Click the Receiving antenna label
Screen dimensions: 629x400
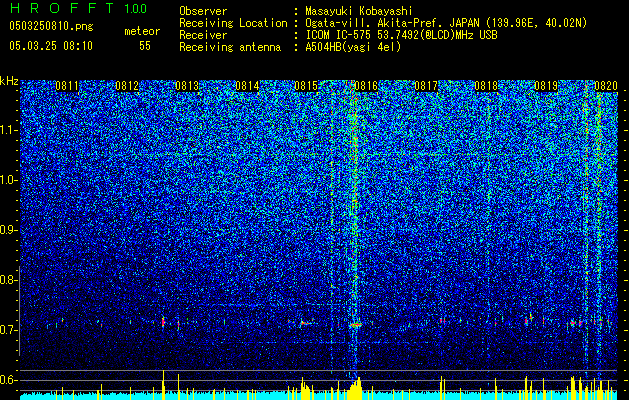click(x=230, y=47)
